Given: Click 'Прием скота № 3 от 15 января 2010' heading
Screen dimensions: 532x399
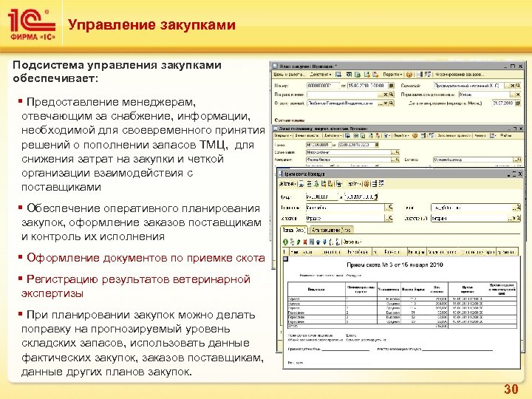Looking at the screenshot, I should (395, 265).
